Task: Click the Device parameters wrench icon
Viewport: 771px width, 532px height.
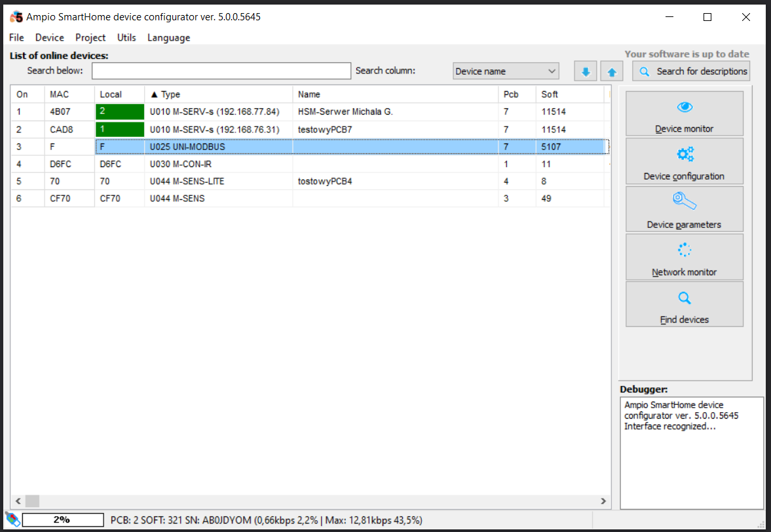Action: coord(685,200)
